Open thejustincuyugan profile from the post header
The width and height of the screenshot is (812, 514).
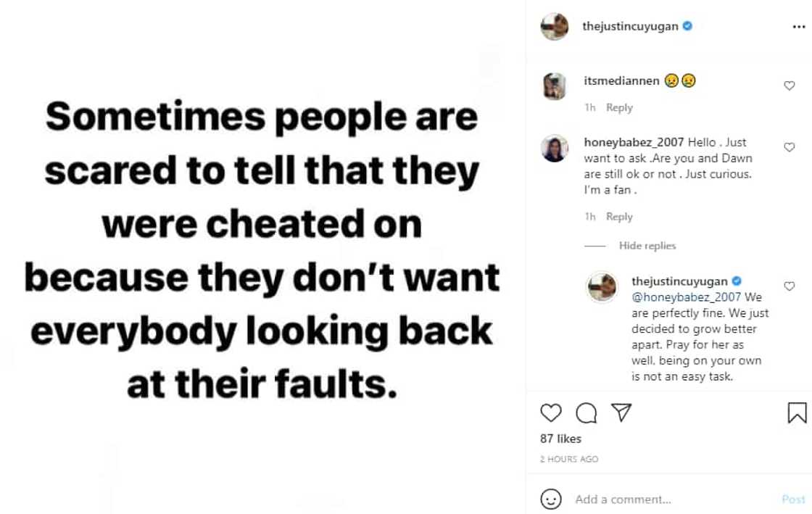coord(629,26)
